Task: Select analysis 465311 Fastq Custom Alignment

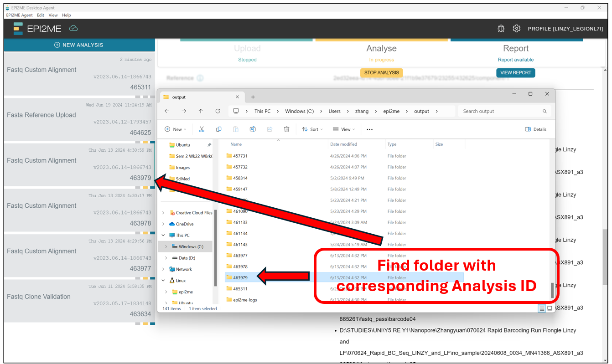Action: click(79, 74)
